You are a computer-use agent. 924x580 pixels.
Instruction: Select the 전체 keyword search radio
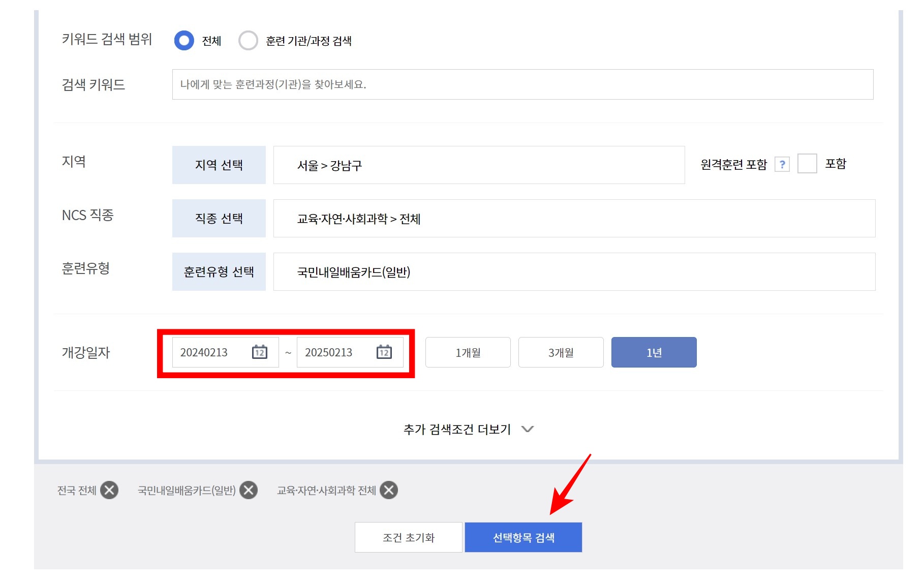coord(184,41)
